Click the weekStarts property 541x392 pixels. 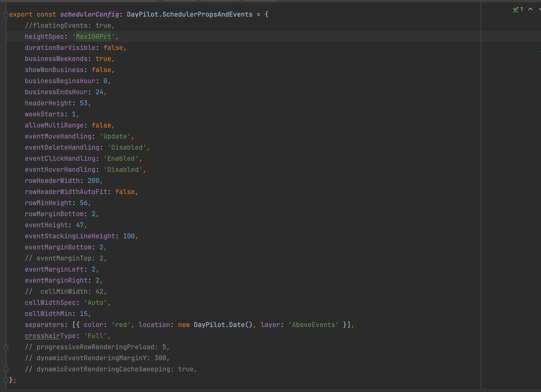(x=44, y=114)
